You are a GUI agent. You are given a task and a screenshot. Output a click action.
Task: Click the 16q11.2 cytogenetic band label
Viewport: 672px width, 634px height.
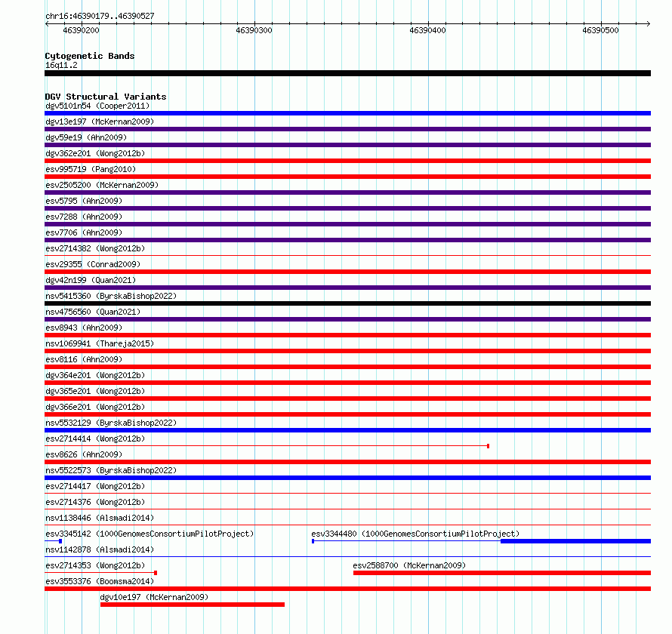(x=61, y=65)
